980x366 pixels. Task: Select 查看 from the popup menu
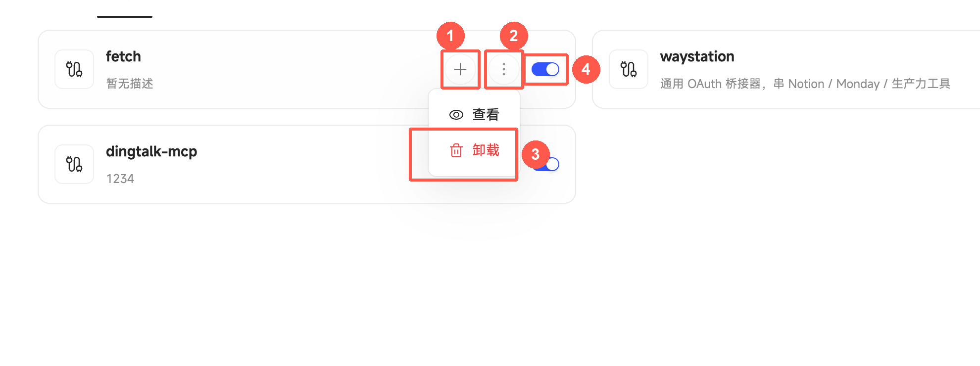[x=474, y=115]
